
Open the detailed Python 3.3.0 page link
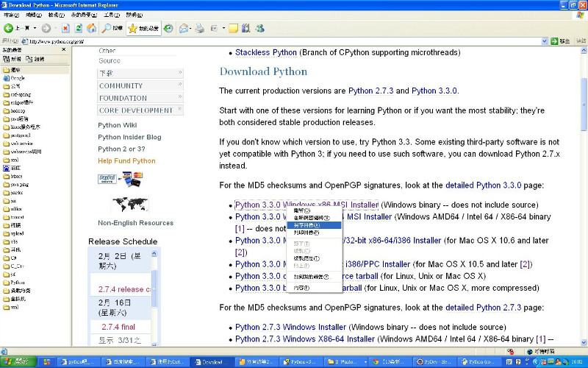(484, 185)
